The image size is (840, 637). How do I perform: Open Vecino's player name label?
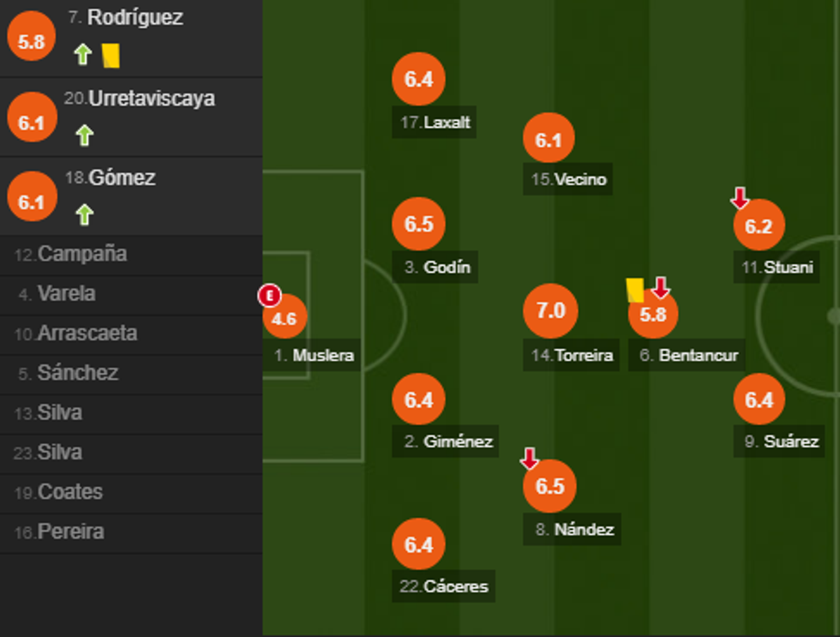(568, 179)
